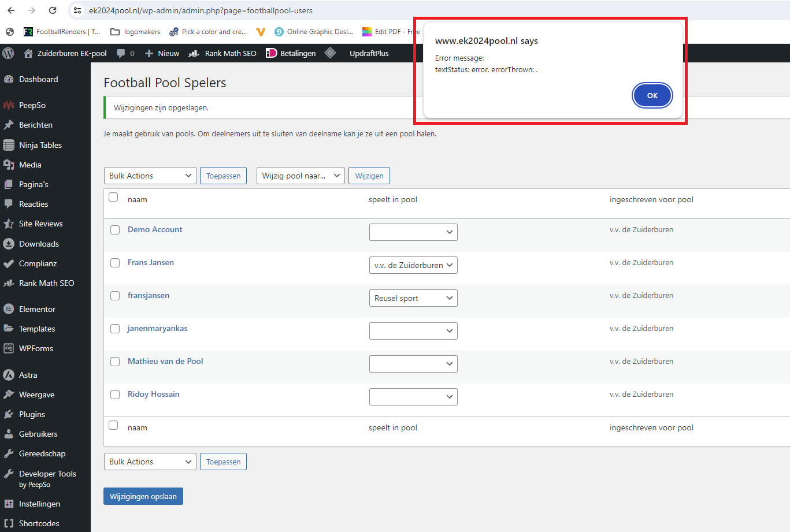Viewport: 790px width, 532px height.
Task: Open the Edit PDF bookmark
Action: 391,32
